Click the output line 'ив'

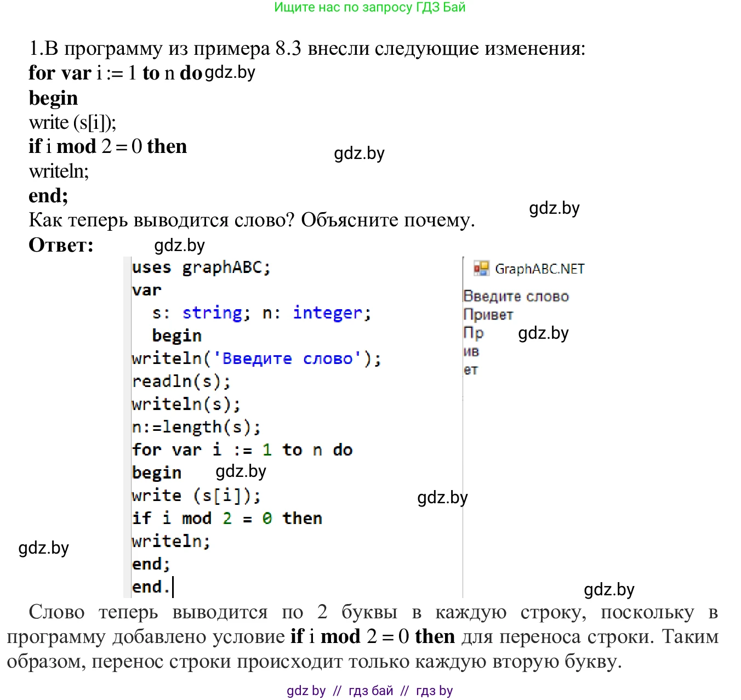click(x=471, y=351)
